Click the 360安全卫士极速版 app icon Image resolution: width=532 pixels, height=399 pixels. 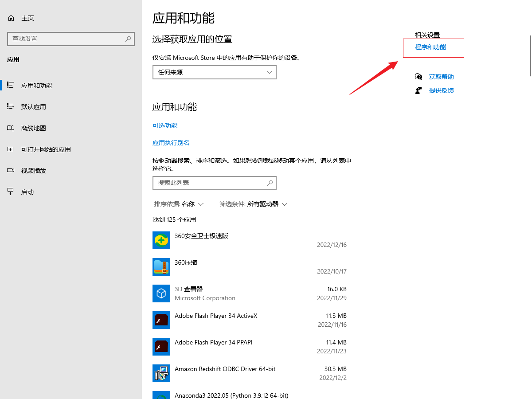click(161, 240)
